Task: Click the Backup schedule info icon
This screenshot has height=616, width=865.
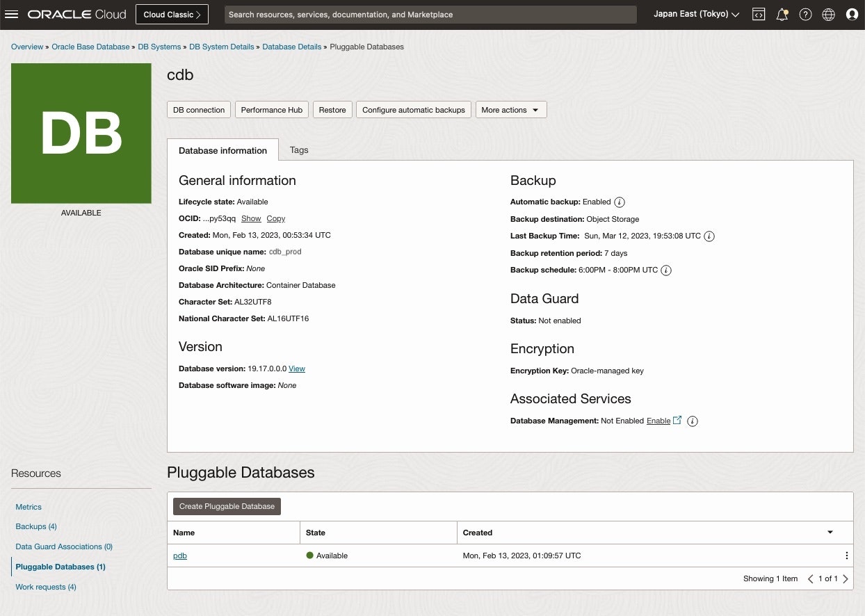Action: (666, 270)
